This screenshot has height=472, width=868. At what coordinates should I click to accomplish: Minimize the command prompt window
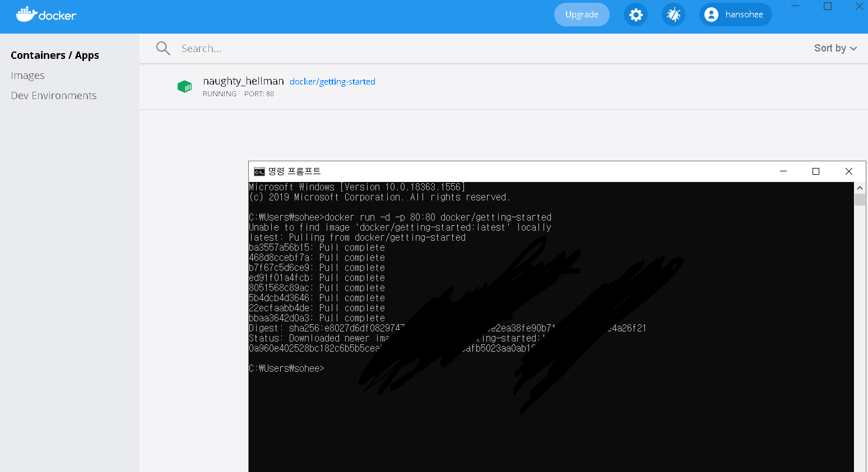(783, 171)
